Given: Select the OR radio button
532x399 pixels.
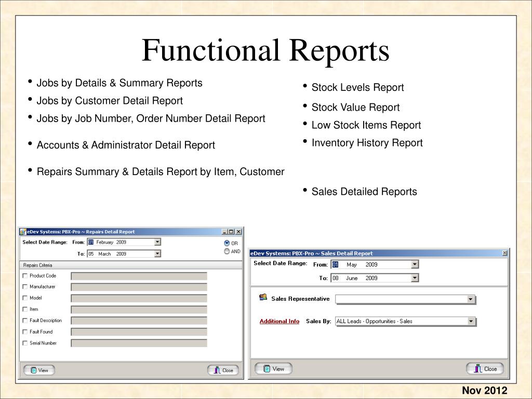Looking at the screenshot, I should point(227,243).
